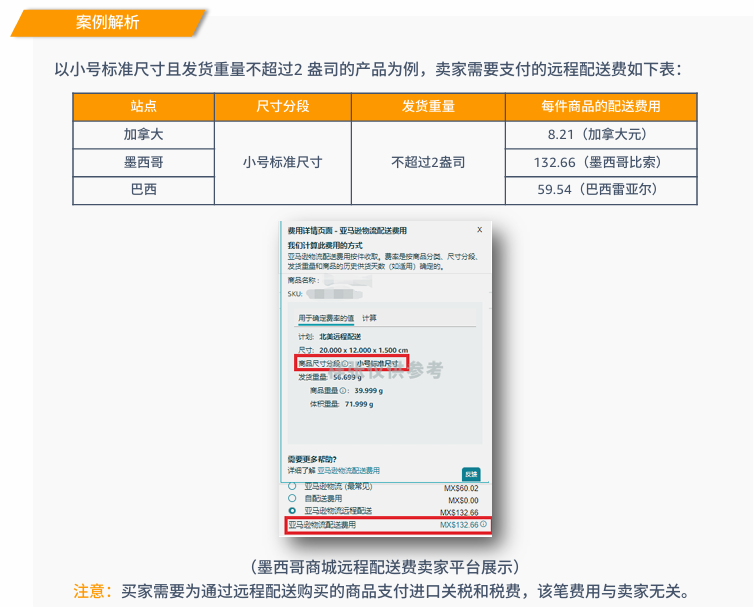Click the 132.66（墨西哥比索）fee cell
Image resolution: width=754 pixels, height=607 pixels.
(x=601, y=163)
